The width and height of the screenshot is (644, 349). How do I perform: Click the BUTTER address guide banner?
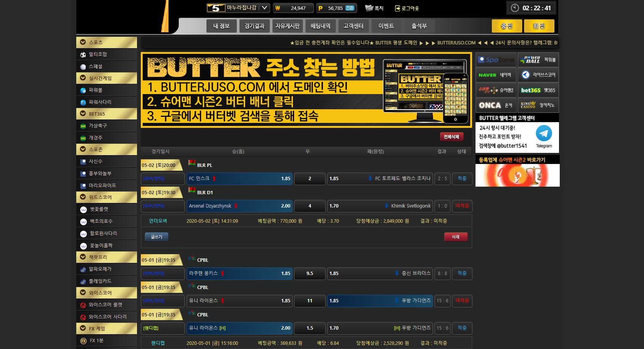click(306, 90)
